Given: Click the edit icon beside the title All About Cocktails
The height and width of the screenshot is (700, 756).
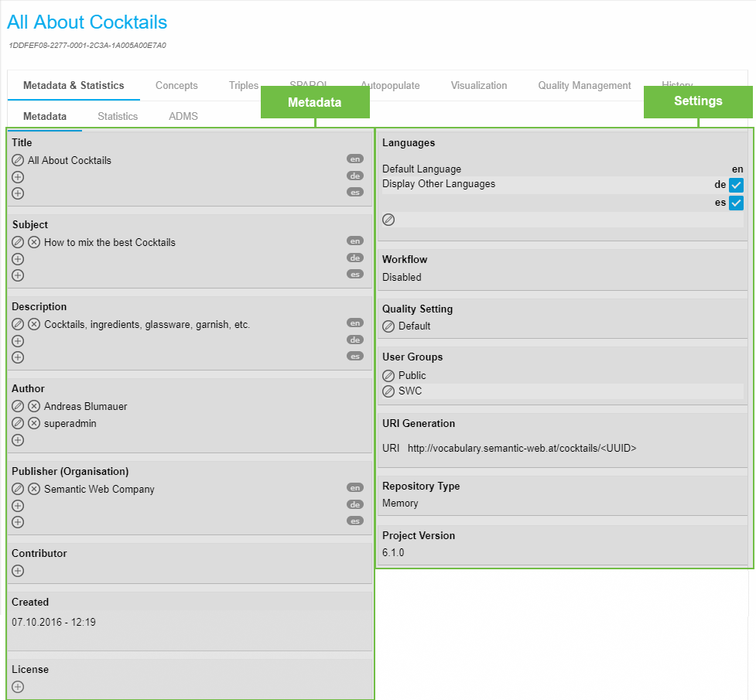Looking at the screenshot, I should tap(18, 160).
